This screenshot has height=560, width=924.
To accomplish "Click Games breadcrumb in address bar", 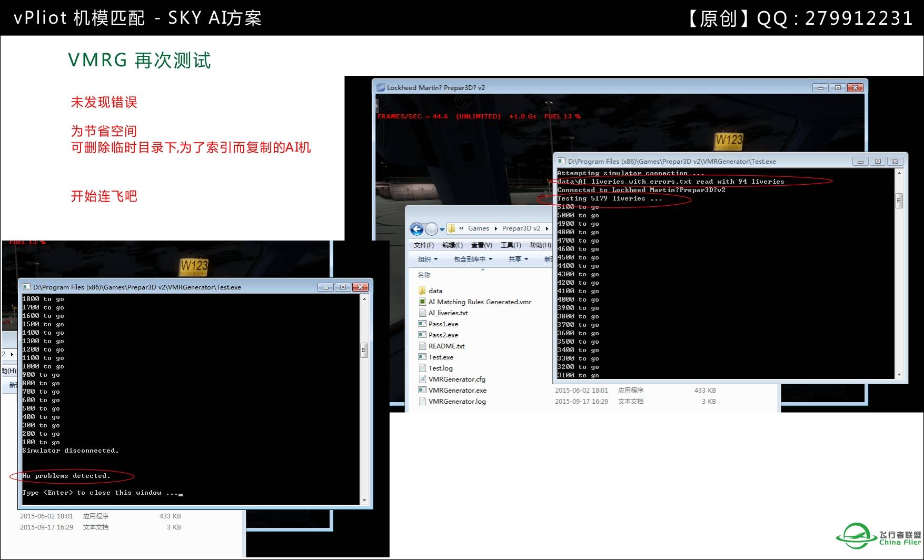I will coord(479,228).
